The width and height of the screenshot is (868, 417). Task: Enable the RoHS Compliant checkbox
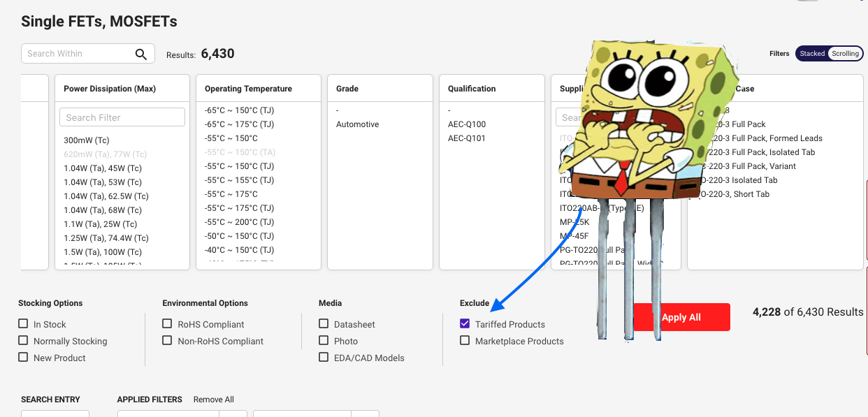tap(167, 324)
